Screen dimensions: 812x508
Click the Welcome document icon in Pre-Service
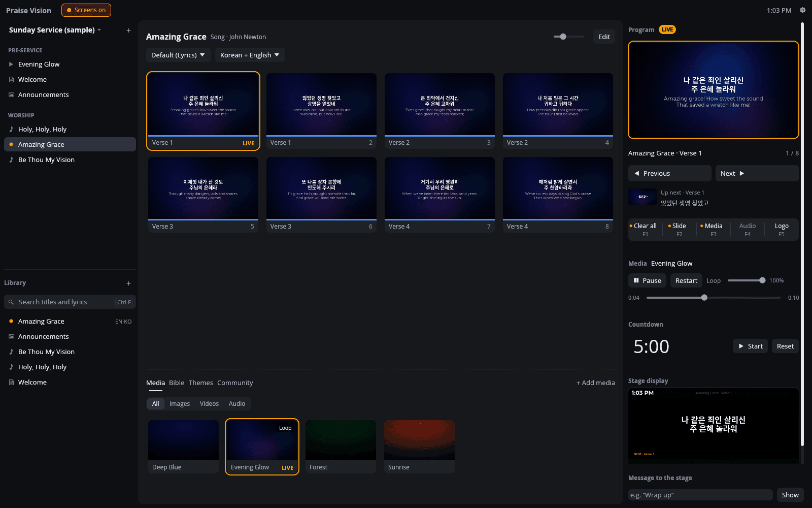point(11,80)
